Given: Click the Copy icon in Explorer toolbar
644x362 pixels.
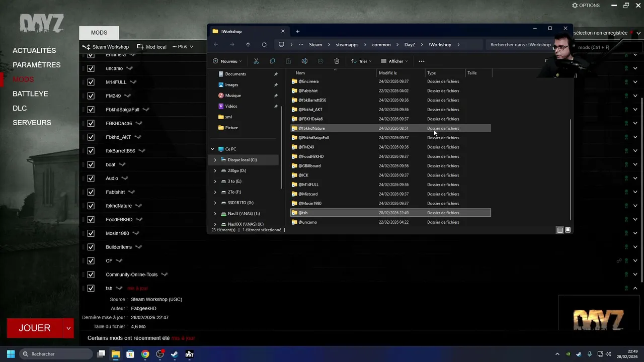Looking at the screenshot, I should (272, 61).
